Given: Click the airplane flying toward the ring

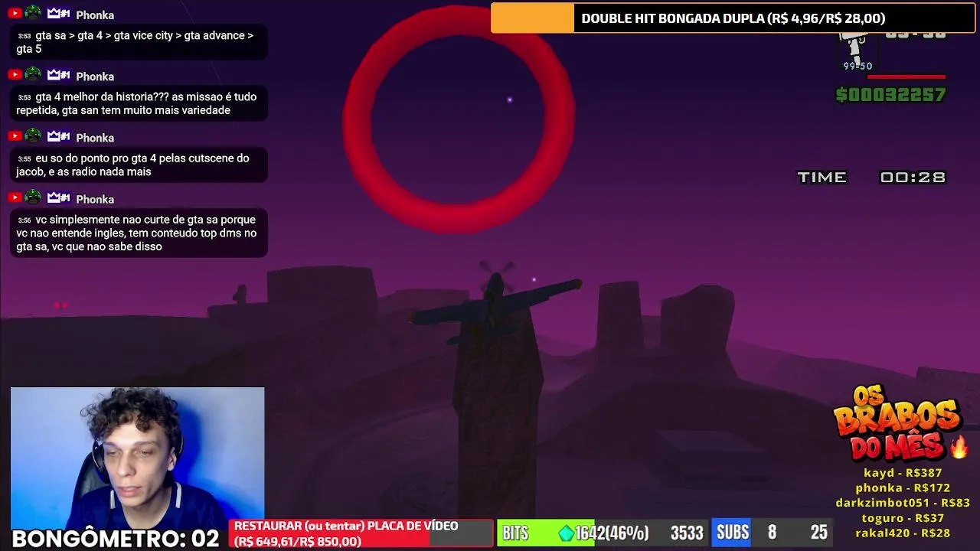Looking at the screenshot, I should [497, 306].
